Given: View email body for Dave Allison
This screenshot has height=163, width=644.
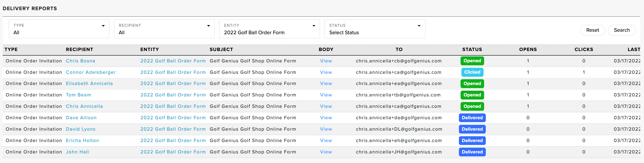Looking at the screenshot, I should click(x=326, y=118).
